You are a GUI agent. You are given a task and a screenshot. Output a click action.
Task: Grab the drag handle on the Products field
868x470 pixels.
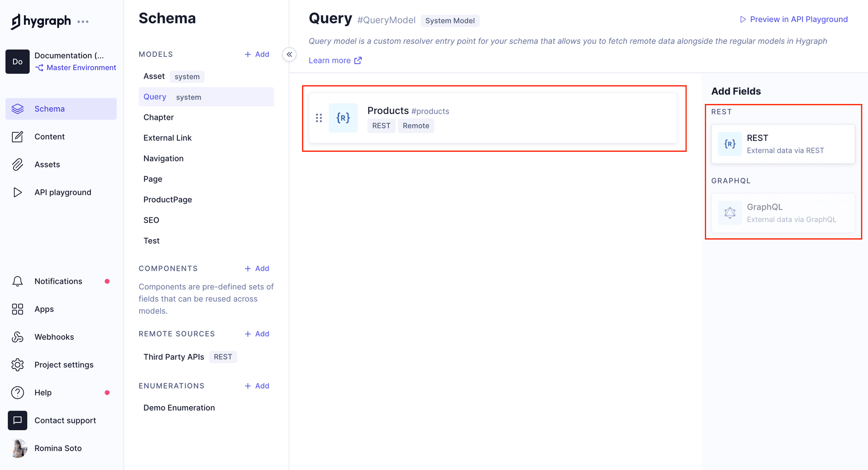(319, 118)
